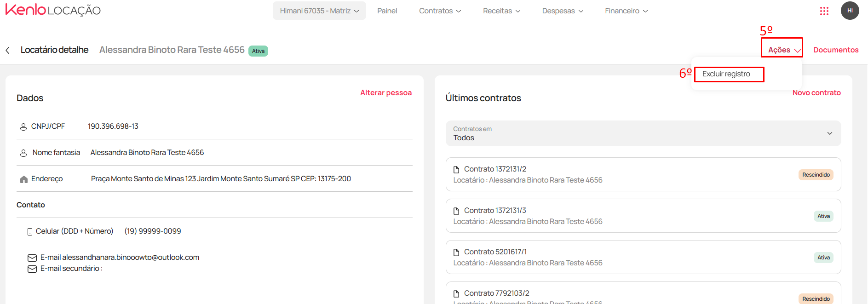Click the Ativa badge on Contrato 1372131/3
Viewport: 868px width, 304px height.
pyautogui.click(x=823, y=216)
